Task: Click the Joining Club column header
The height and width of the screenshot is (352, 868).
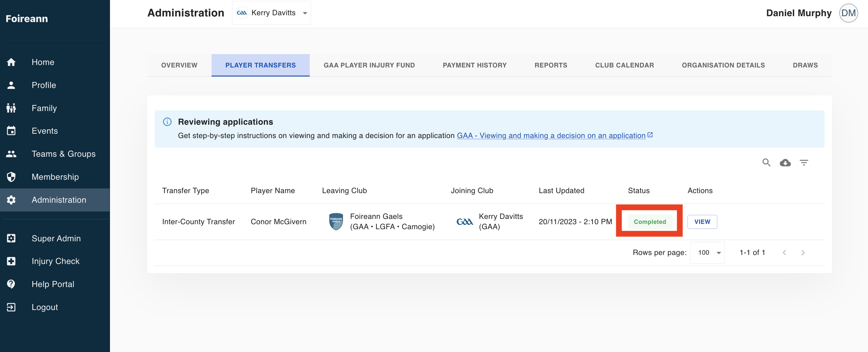Action: click(x=472, y=191)
